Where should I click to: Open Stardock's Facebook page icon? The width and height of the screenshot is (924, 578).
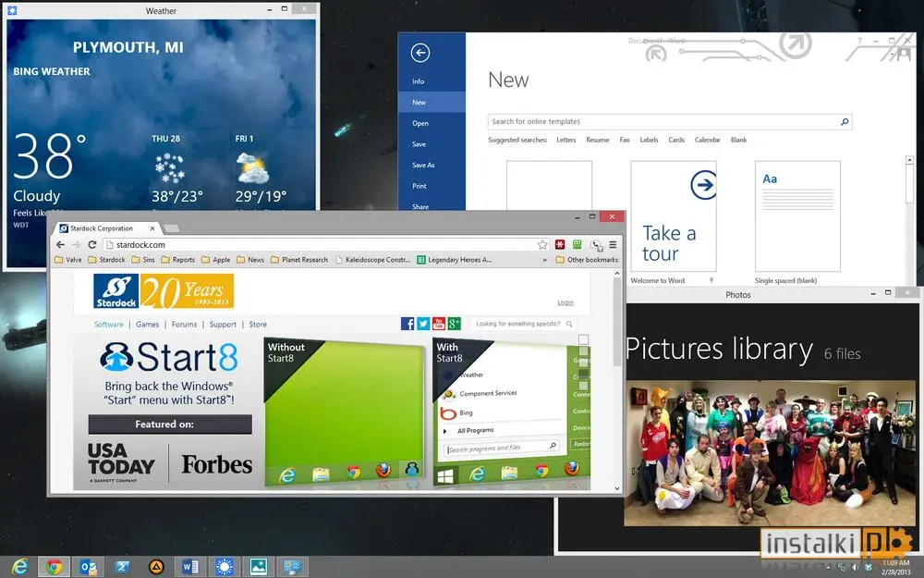(407, 323)
